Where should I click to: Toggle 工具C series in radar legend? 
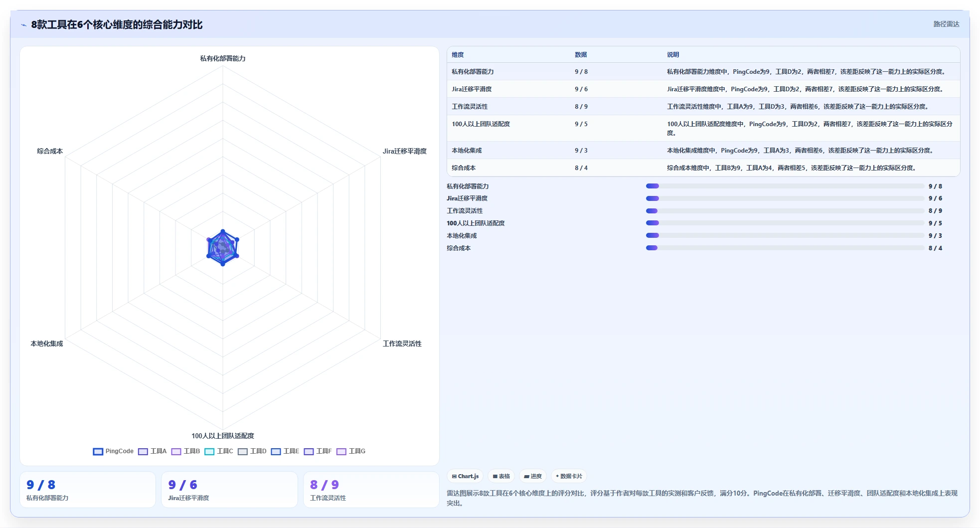point(219,451)
